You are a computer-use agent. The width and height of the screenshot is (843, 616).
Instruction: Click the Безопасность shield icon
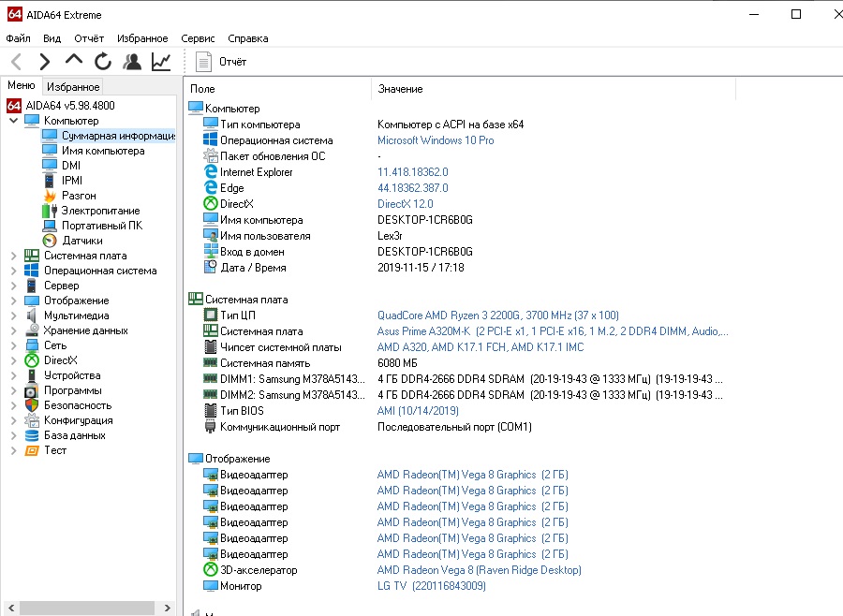coord(32,405)
